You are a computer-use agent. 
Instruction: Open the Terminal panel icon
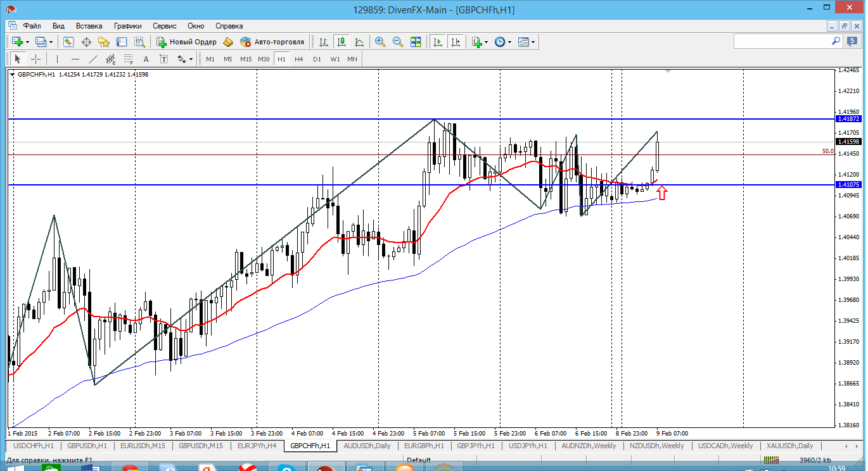pyautogui.click(x=122, y=42)
